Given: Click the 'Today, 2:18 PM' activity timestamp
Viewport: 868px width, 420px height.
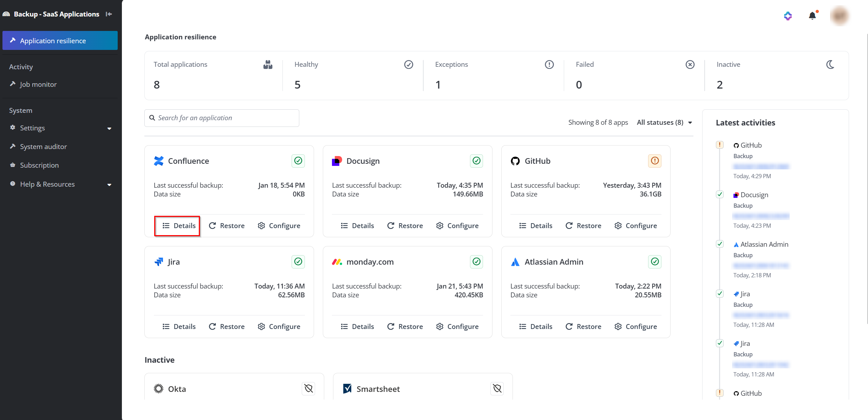Looking at the screenshot, I should (x=752, y=275).
